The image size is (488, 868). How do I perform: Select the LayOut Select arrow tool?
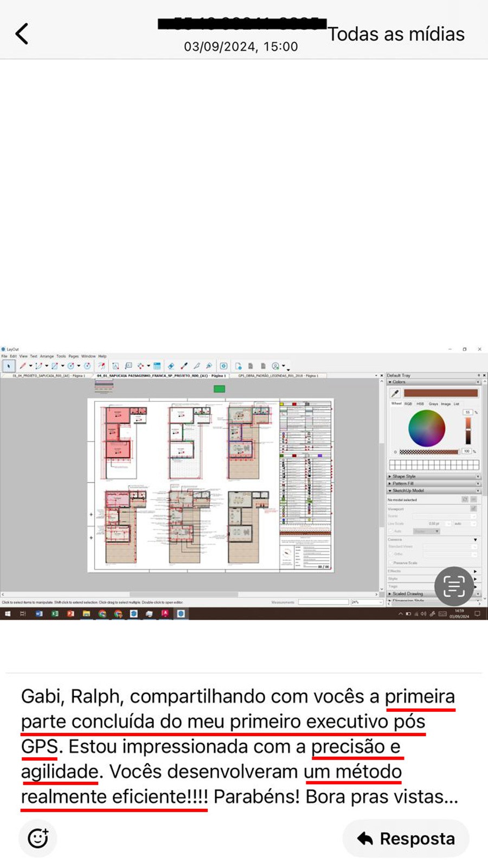click(x=9, y=366)
